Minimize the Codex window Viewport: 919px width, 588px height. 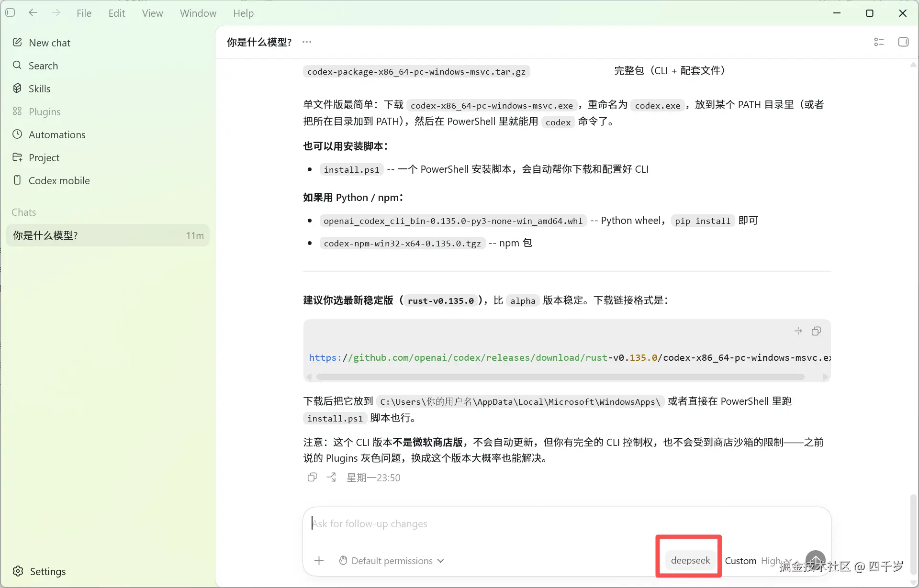pos(837,13)
